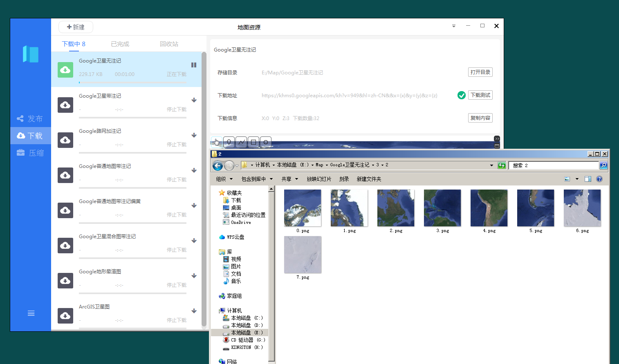The image size is (619, 364).
Task: Click 新建文件夹 in Explorer toolbar
Action: click(x=369, y=179)
